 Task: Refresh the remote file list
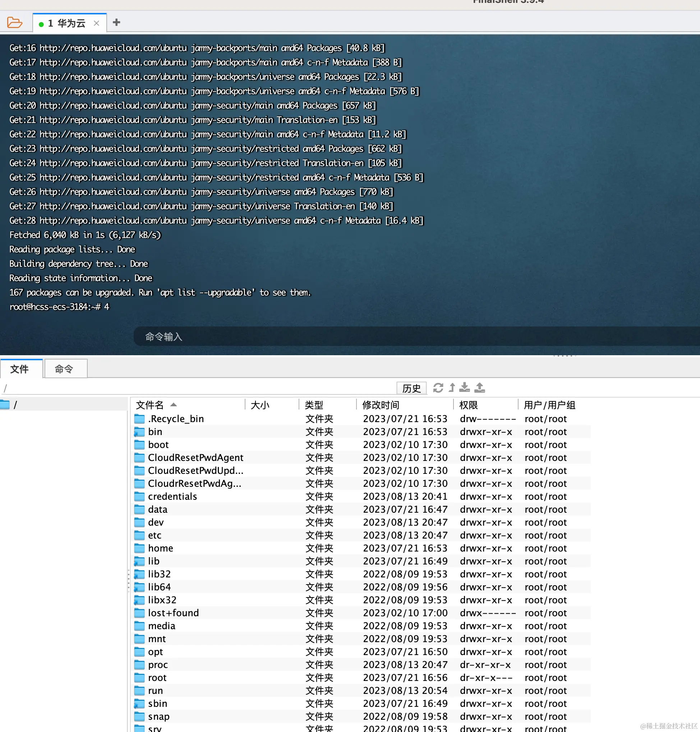438,388
